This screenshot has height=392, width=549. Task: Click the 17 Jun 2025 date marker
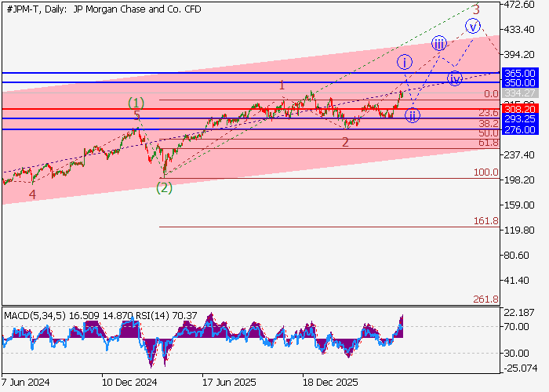pos(229,383)
